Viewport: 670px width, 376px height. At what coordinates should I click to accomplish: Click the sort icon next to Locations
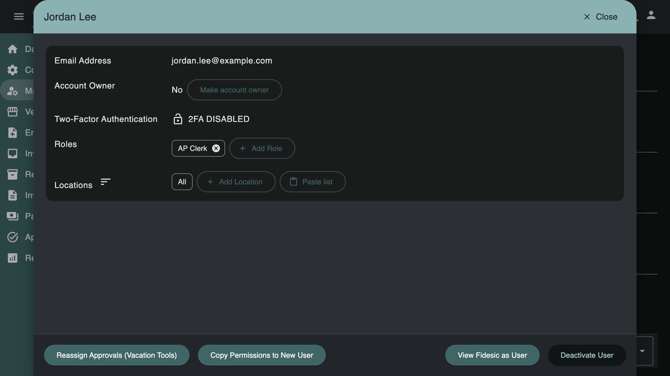(x=105, y=182)
